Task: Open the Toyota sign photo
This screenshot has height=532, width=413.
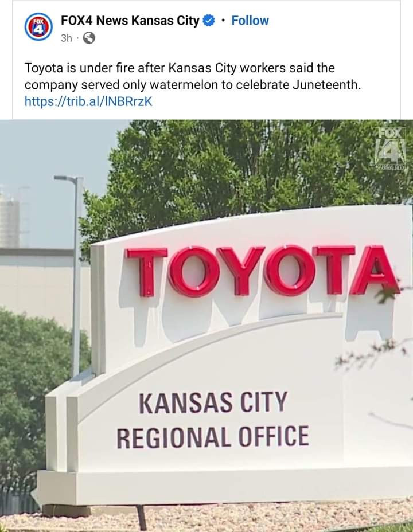Action: (x=206, y=326)
